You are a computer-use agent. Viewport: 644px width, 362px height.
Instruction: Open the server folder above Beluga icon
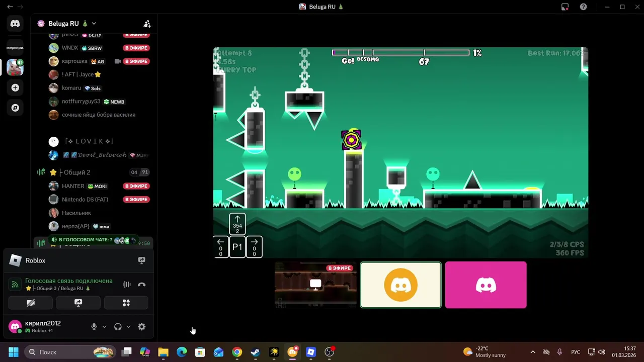15,47
